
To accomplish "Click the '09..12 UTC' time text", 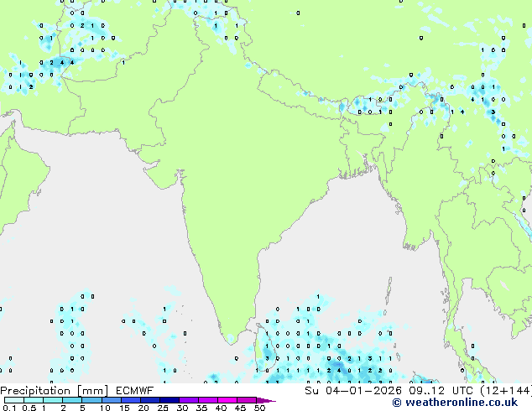I will 441,390.
